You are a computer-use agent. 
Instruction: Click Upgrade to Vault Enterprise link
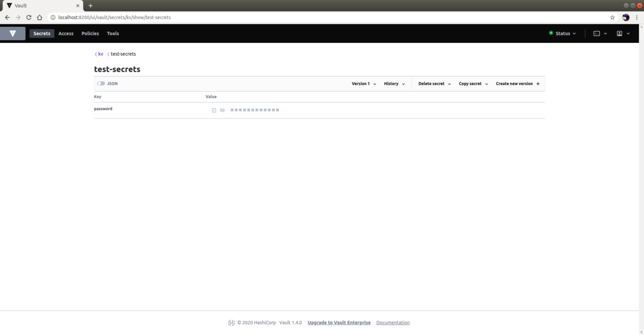click(x=339, y=323)
